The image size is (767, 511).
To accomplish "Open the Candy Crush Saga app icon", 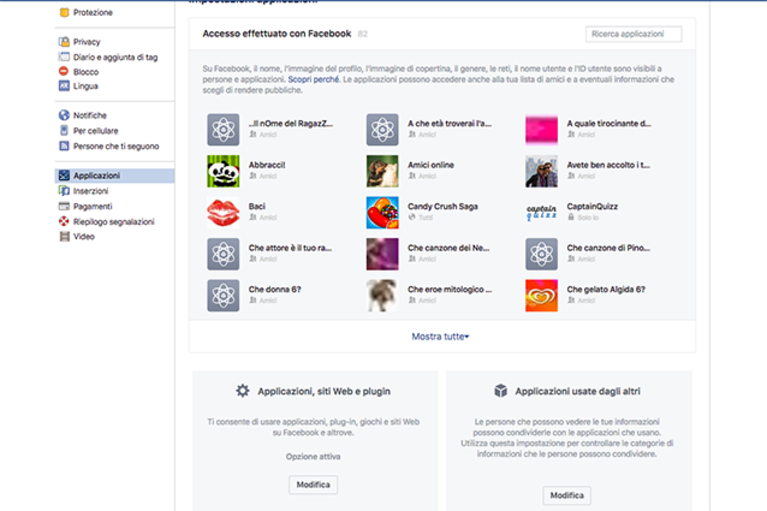I will (382, 213).
